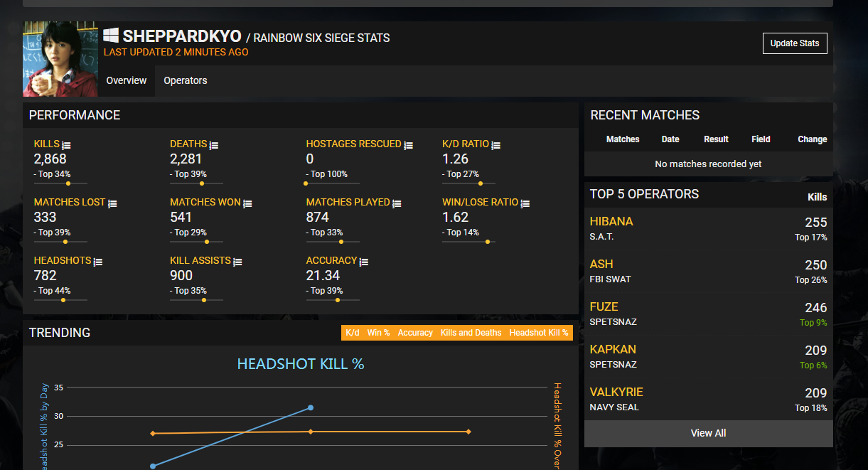This screenshot has width=868, height=470.
Task: Open the Matches Won leaderboard icon
Action: [247, 203]
